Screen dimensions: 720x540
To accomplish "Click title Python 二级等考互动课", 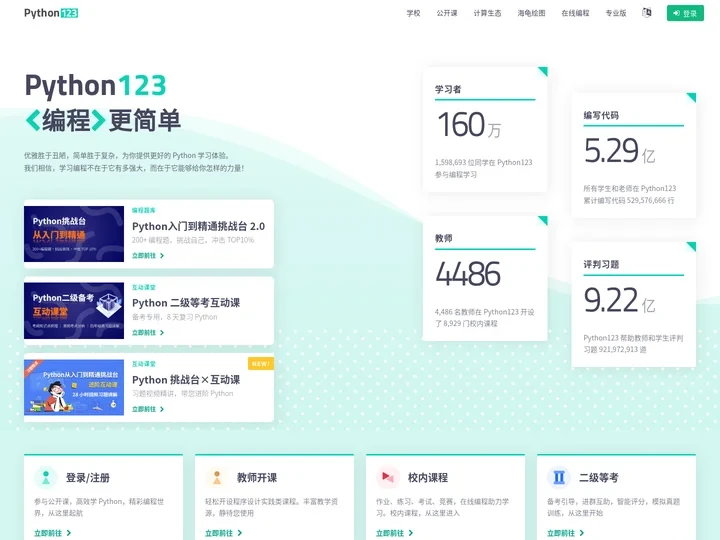I will (186, 303).
